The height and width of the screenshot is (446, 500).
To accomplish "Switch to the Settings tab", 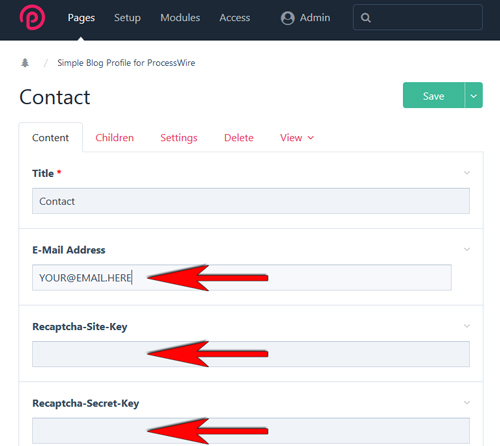I will click(179, 138).
